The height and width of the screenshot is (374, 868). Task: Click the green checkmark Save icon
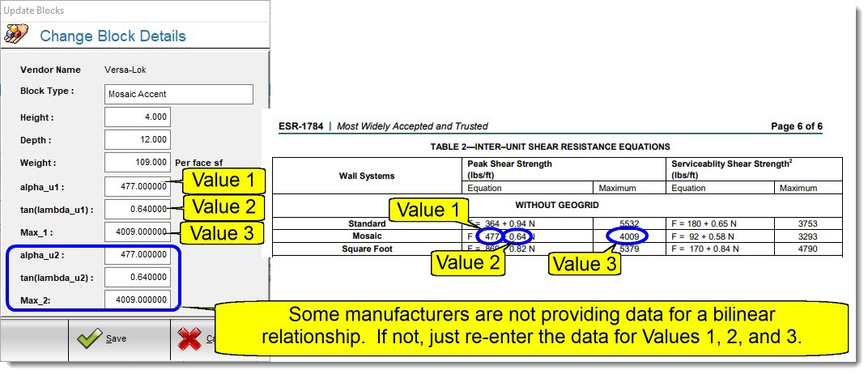tap(88, 338)
